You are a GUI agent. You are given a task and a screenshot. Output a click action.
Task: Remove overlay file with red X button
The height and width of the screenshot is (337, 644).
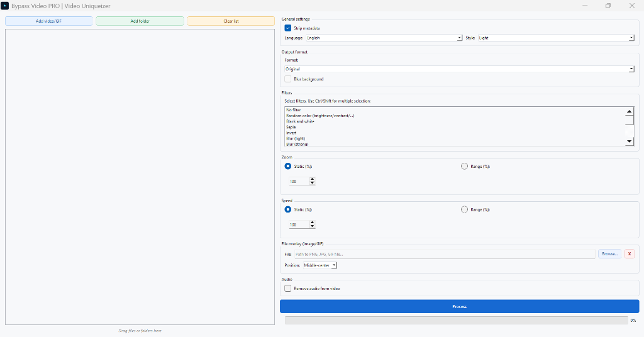coord(629,254)
